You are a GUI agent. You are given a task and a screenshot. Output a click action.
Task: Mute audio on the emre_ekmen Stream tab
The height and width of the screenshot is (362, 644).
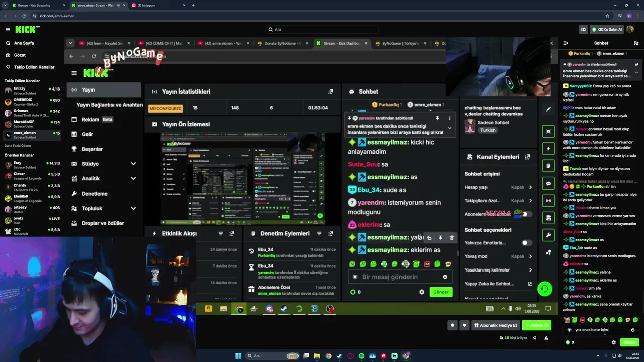[119, 5]
